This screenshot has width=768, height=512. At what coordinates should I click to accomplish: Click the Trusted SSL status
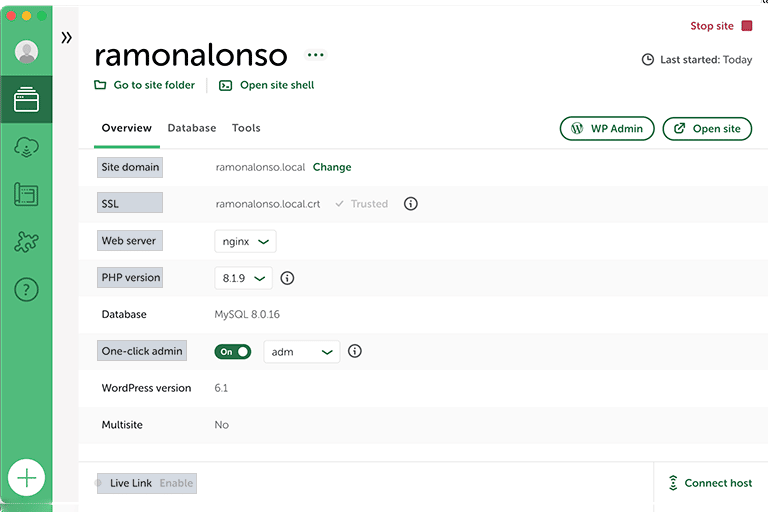(362, 204)
